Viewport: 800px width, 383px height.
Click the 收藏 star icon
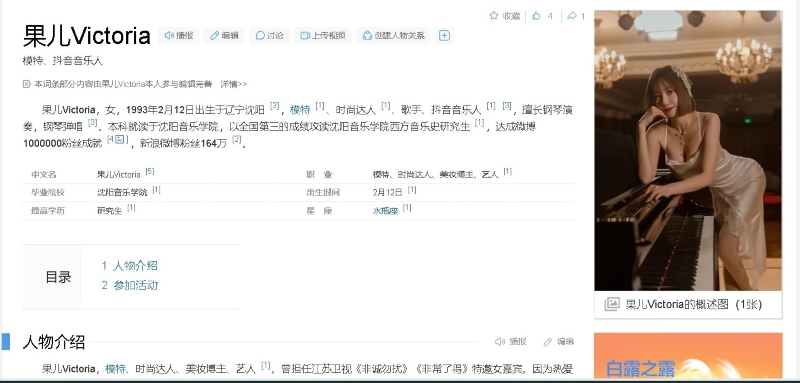[493, 16]
